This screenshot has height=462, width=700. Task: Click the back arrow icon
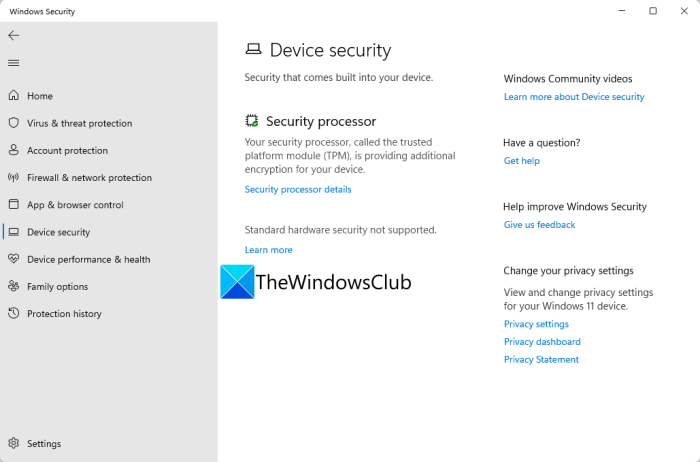14,35
